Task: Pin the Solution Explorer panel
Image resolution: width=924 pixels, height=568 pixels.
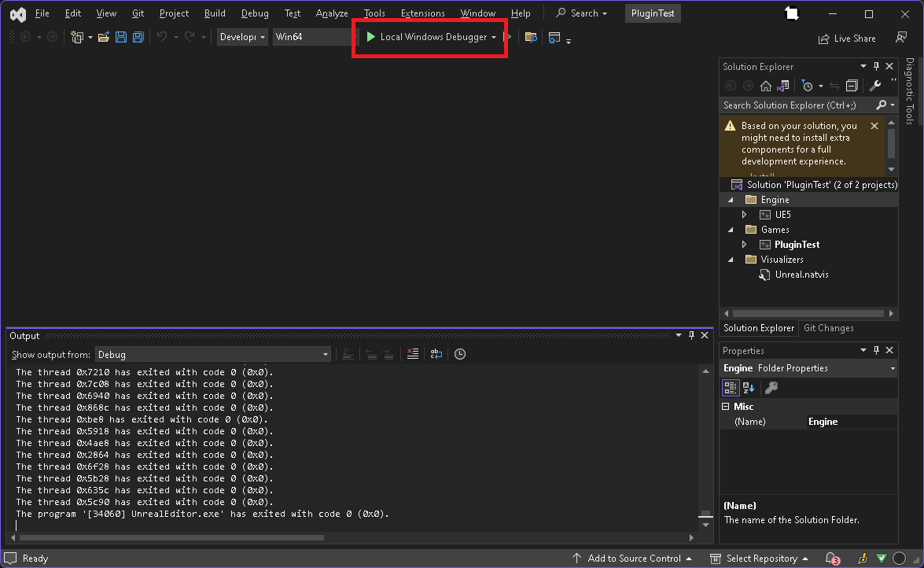Action: [876, 67]
